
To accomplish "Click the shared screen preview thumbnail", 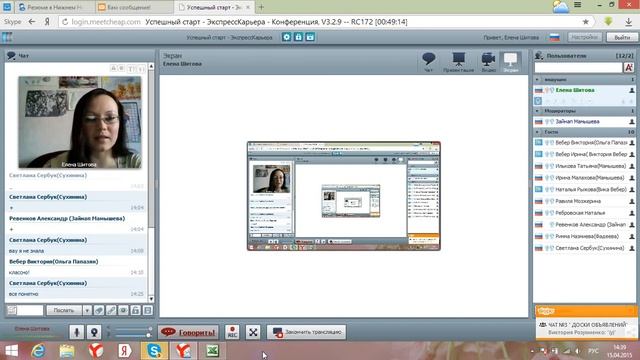I will click(344, 196).
